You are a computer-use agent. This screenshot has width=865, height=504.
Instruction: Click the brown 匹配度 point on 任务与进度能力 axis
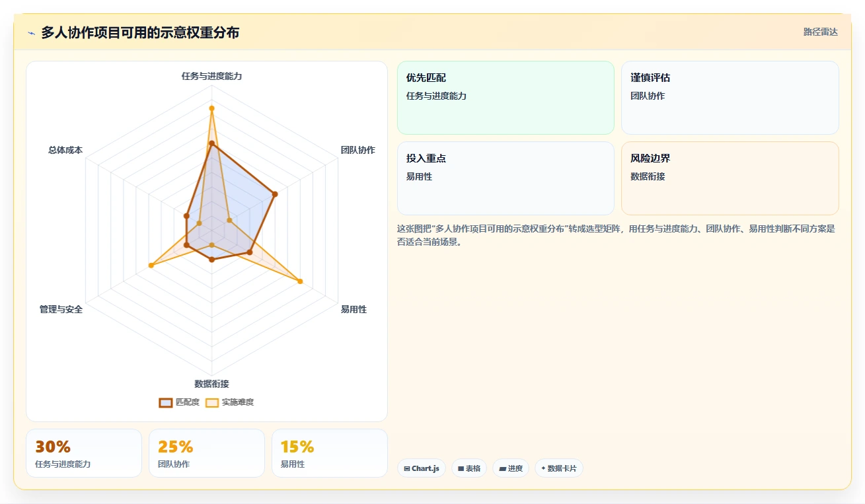pos(211,143)
